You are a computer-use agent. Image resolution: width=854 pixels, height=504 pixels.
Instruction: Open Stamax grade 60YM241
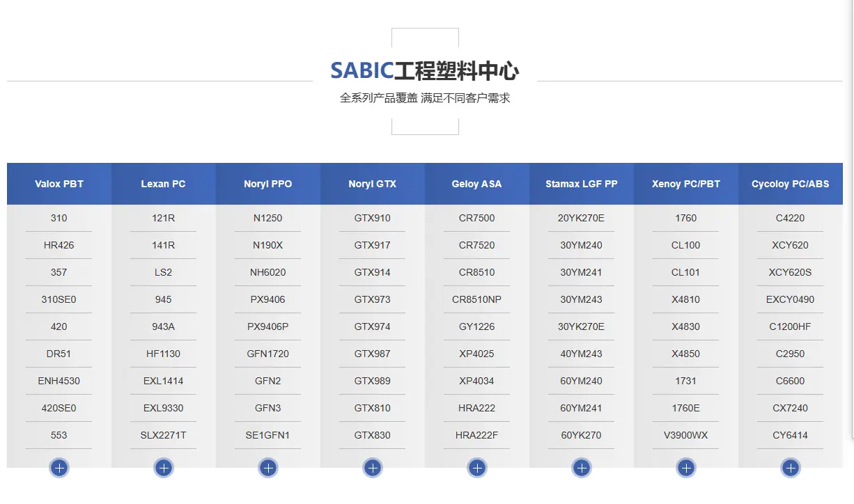(582, 408)
